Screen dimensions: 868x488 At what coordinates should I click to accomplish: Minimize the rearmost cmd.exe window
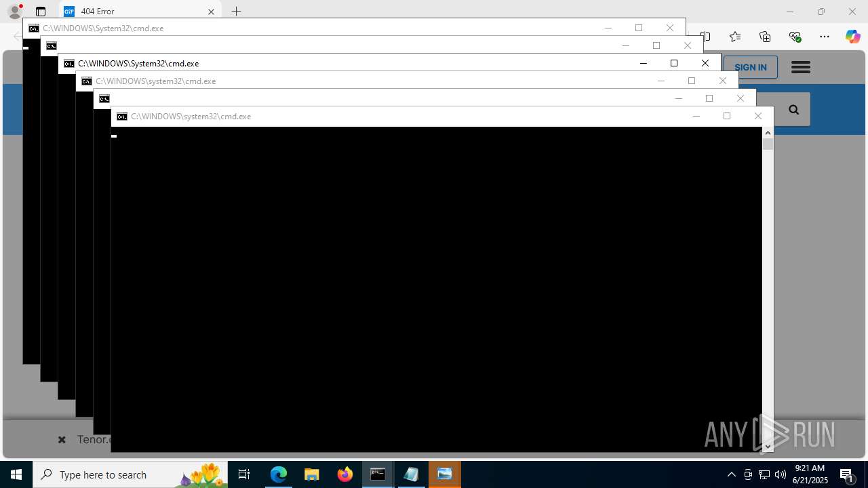tap(608, 28)
